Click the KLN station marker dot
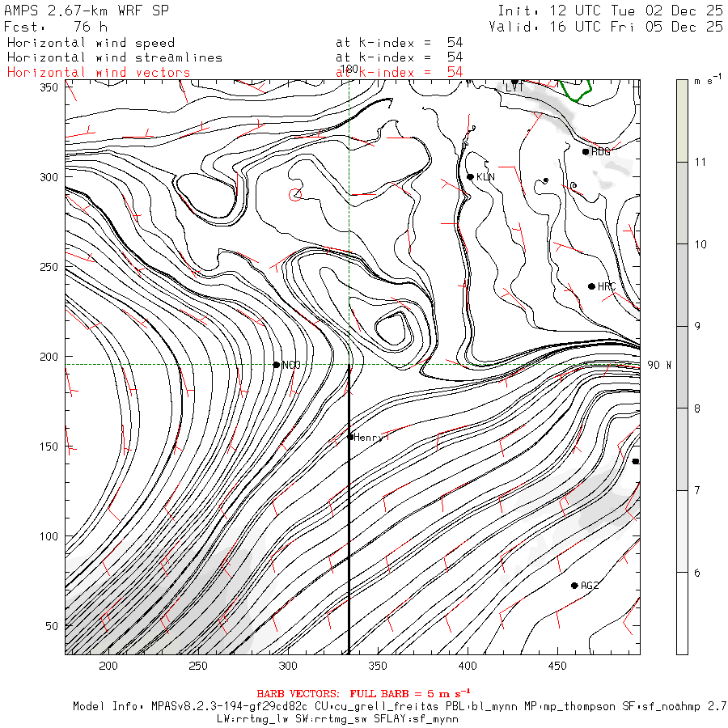This screenshot has width=728, height=728. pyautogui.click(x=470, y=177)
